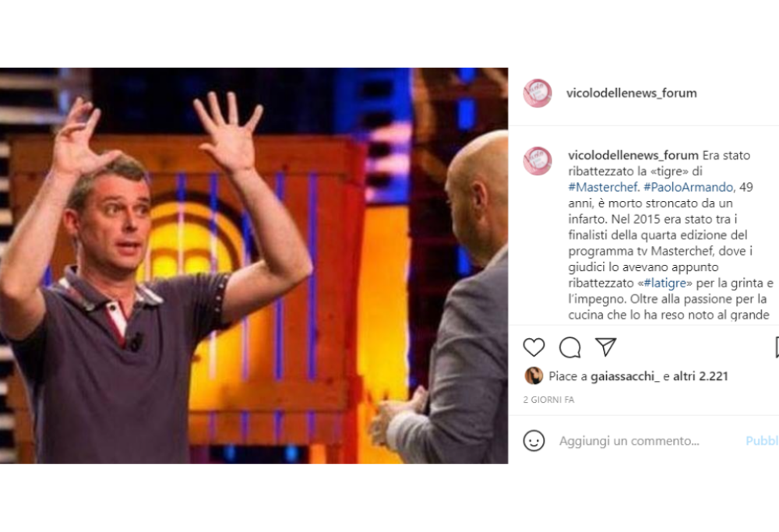Screen dimensions: 779x532
Task: Click vicolodellenews_forum username in caption
Action: pos(633,156)
